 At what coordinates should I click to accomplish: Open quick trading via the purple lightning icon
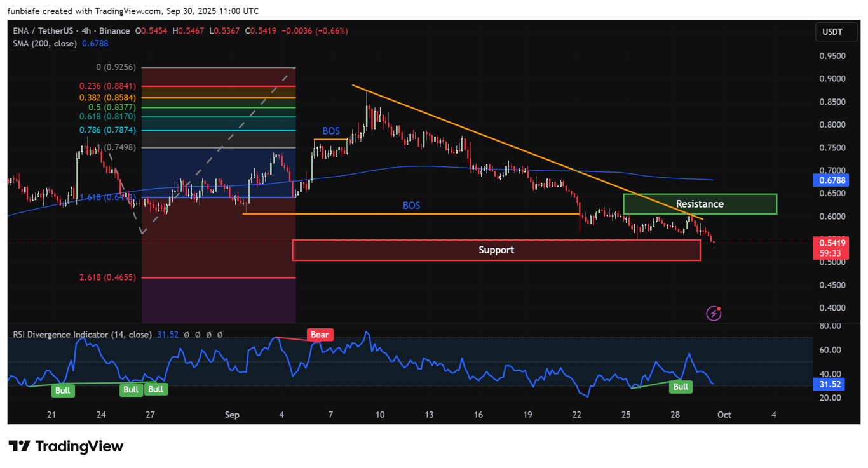(x=713, y=313)
